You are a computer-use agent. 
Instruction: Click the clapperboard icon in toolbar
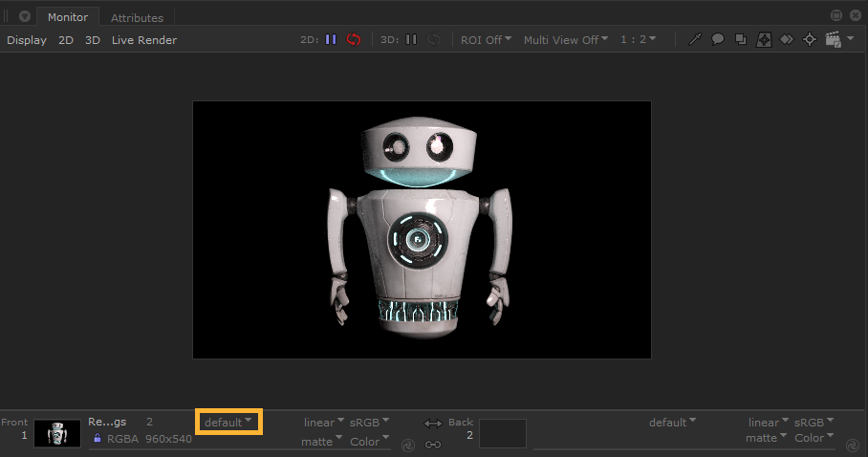click(x=832, y=39)
